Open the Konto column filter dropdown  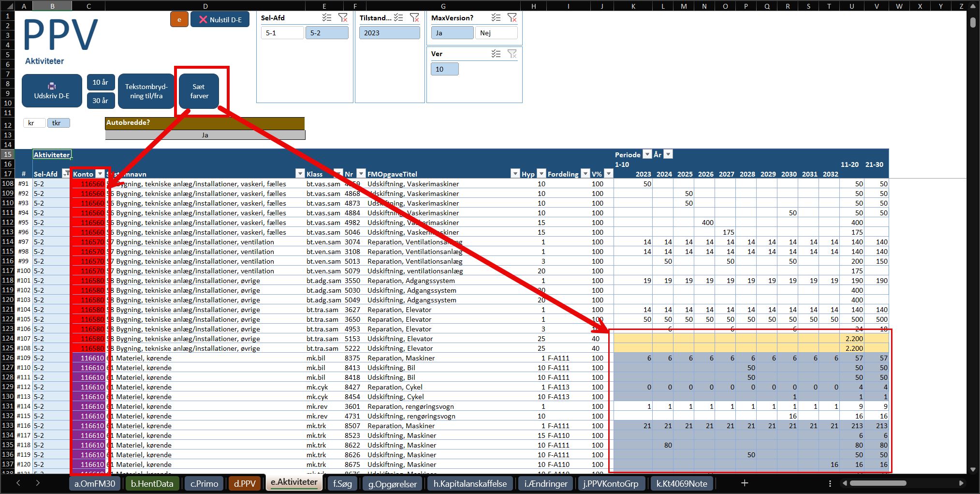pos(100,174)
